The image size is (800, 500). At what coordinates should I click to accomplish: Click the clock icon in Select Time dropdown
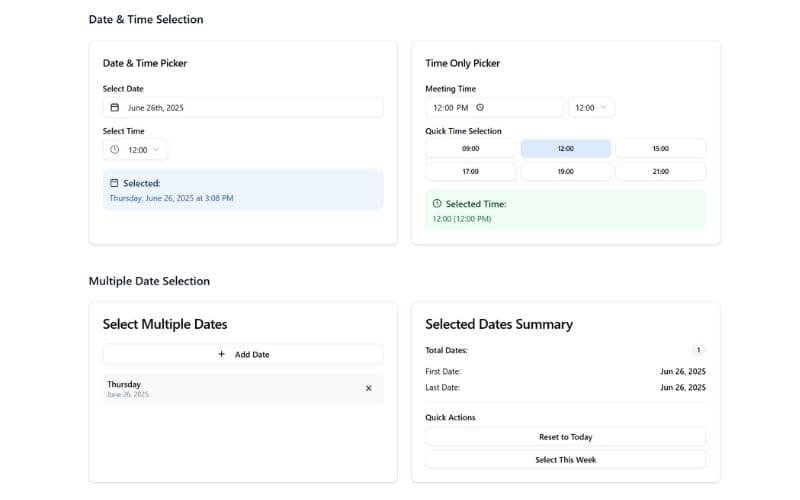114,150
